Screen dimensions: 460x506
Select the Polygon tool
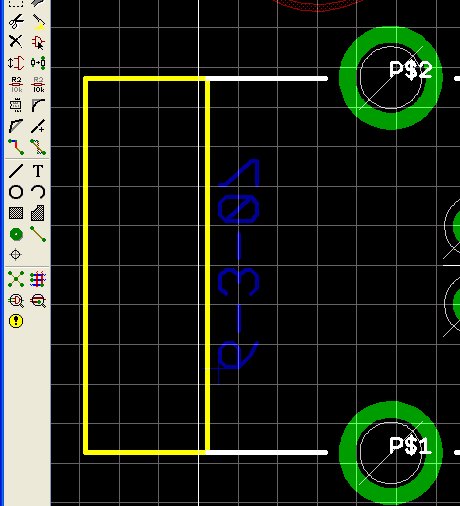(38, 213)
